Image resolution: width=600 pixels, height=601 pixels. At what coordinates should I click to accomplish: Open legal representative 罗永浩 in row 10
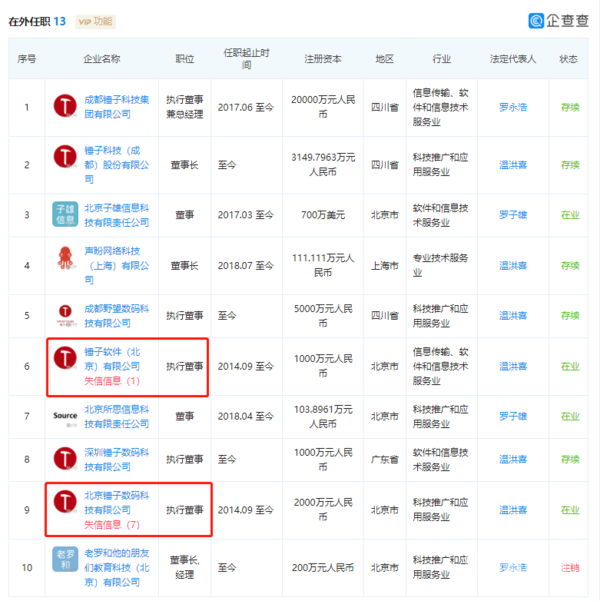tap(513, 568)
